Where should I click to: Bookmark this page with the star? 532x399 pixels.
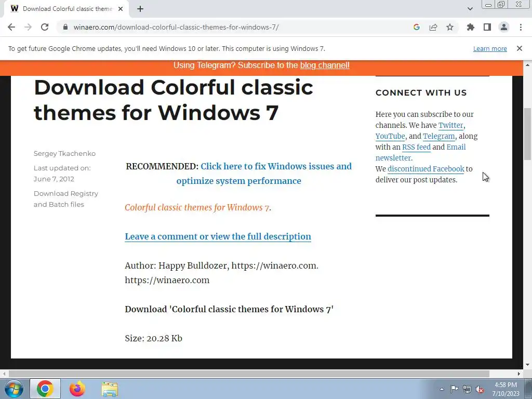coord(450,27)
